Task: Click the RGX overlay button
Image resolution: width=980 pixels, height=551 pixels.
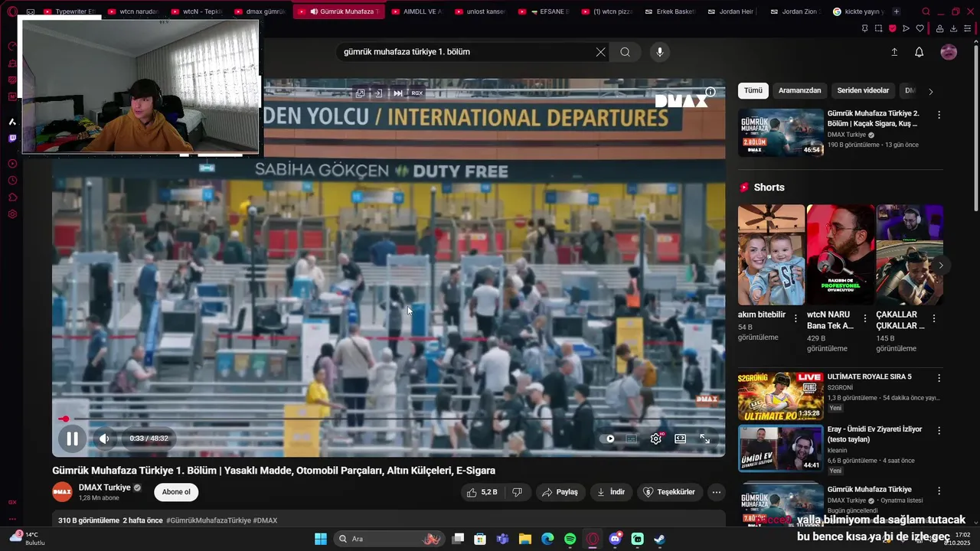Action: (417, 93)
